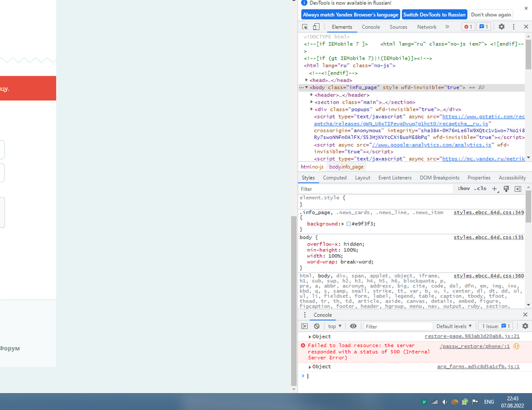Open styles.ebcc…64d.css:535 source link
The width and height of the screenshot is (532, 410).
(488, 237)
